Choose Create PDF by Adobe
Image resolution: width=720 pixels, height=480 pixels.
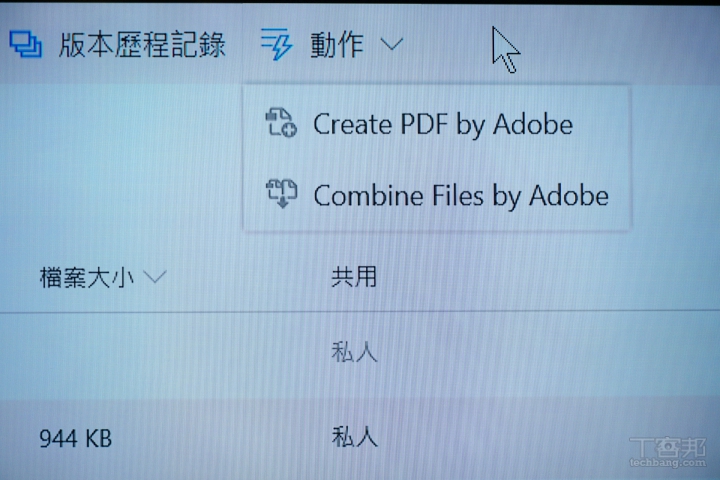[x=443, y=124]
